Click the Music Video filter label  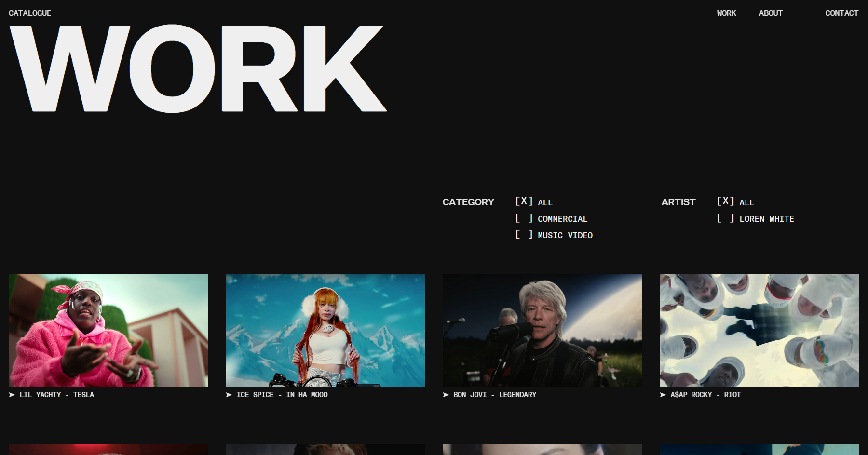565,235
